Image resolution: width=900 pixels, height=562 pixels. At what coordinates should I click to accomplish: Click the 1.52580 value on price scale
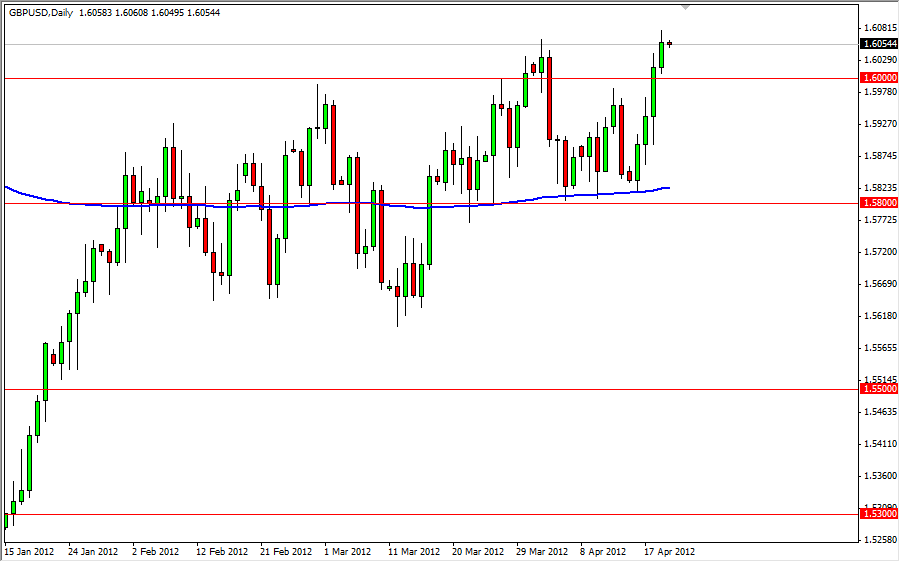click(x=879, y=540)
